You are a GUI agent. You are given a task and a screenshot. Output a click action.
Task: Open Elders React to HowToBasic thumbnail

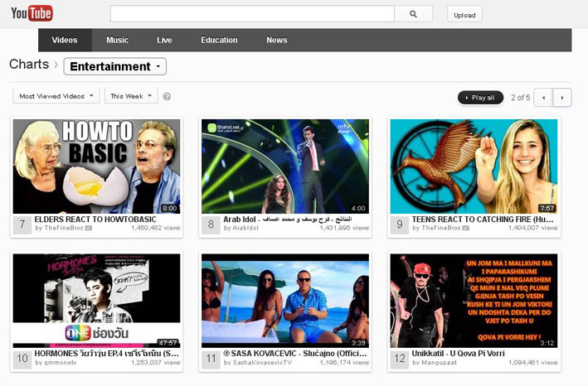click(x=97, y=166)
